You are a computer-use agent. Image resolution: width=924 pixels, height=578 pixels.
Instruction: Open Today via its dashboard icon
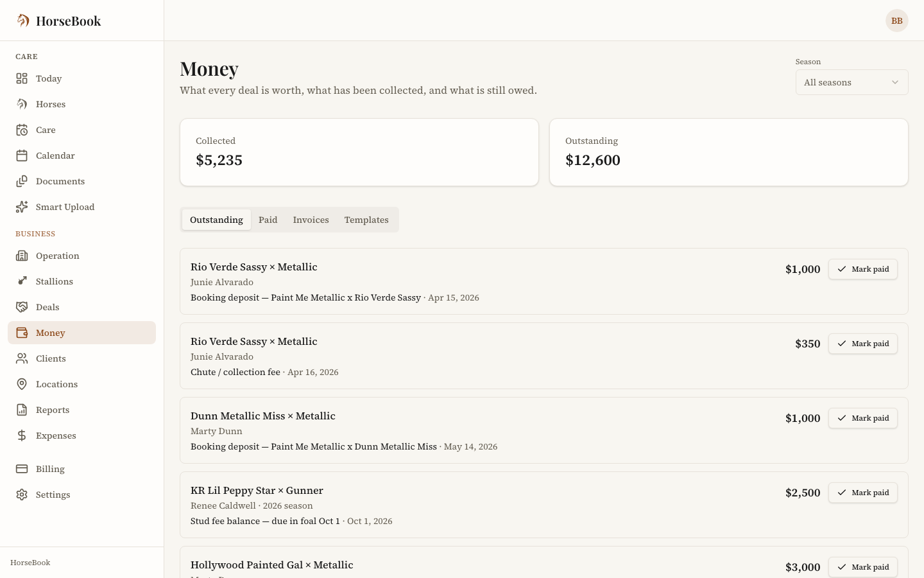click(x=22, y=78)
